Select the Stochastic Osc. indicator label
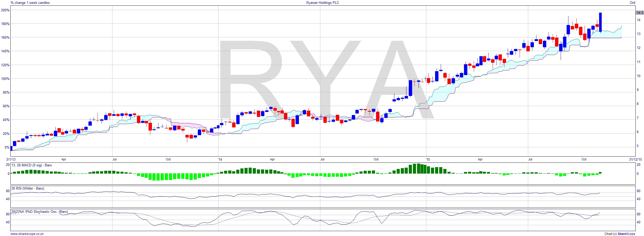 [39, 212]
